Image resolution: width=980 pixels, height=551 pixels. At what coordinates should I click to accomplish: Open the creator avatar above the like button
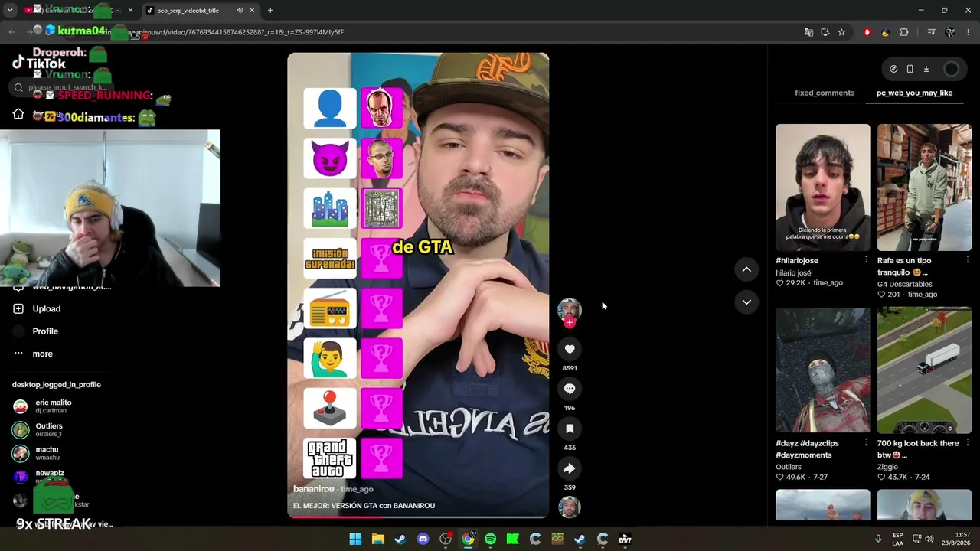(x=569, y=309)
